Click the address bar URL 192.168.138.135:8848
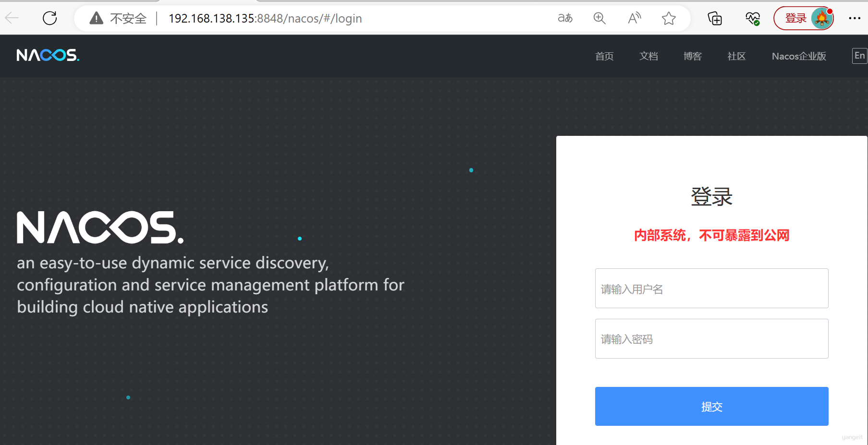868x445 pixels. coord(265,18)
